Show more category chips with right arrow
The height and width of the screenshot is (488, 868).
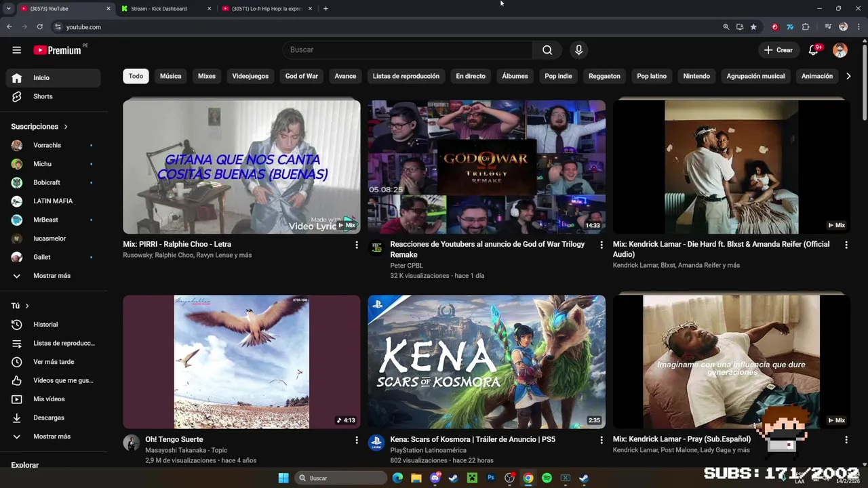(x=848, y=77)
